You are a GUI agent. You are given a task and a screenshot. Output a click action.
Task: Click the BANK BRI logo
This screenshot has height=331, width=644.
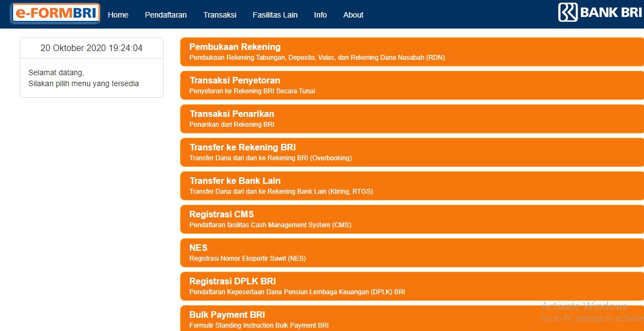pos(600,12)
